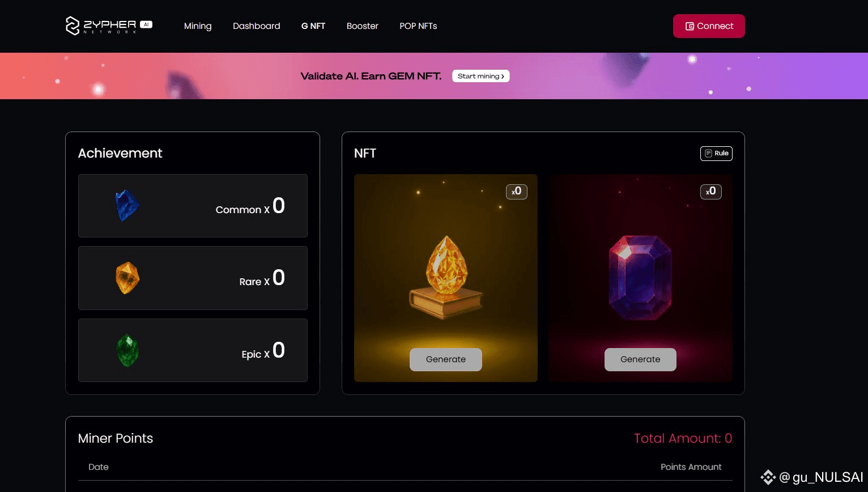The height and width of the screenshot is (492, 868).
Task: Click Start mining in the banner
Action: 481,76
